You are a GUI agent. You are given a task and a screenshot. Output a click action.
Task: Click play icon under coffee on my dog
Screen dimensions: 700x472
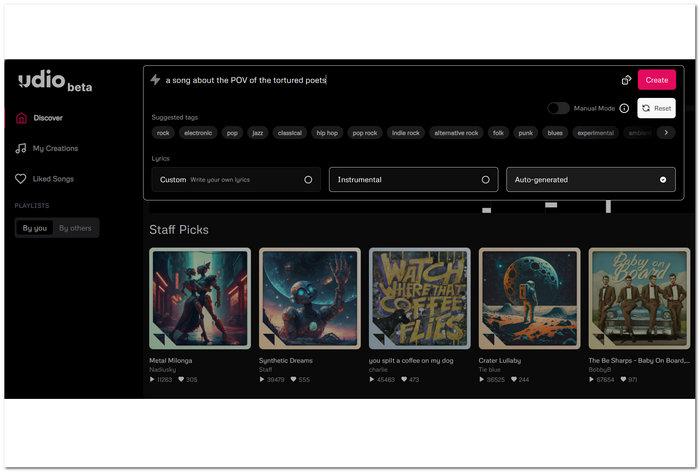tap(371, 380)
